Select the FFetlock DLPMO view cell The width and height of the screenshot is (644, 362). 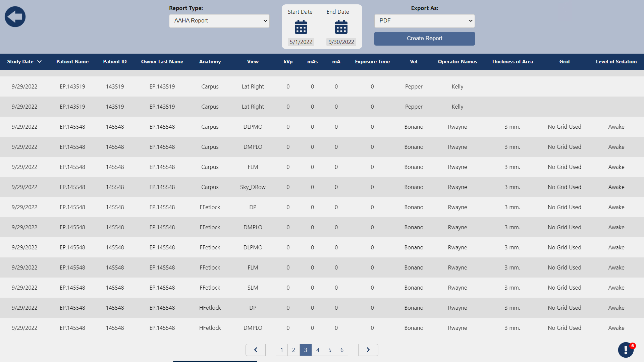coord(253,247)
